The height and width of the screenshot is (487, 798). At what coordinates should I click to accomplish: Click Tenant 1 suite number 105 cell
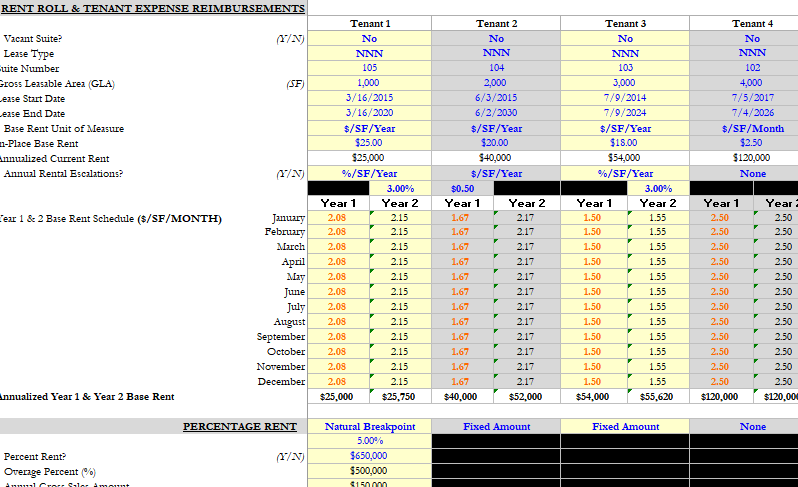coord(370,68)
